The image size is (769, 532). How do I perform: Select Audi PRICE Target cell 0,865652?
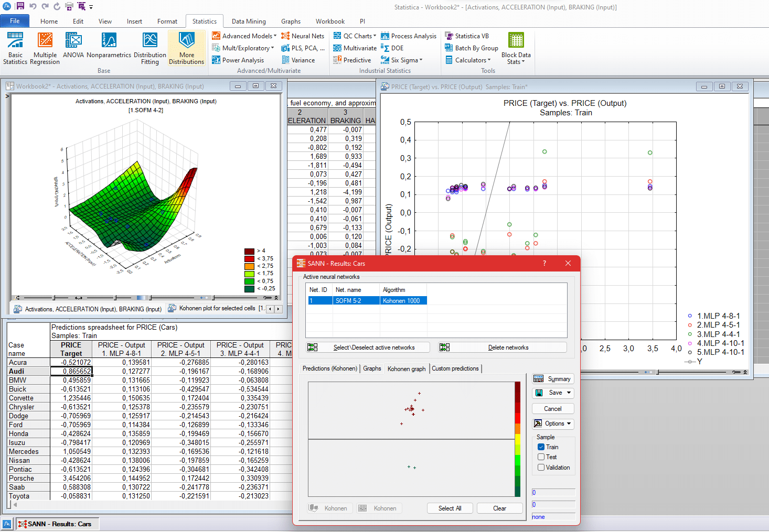(71, 371)
